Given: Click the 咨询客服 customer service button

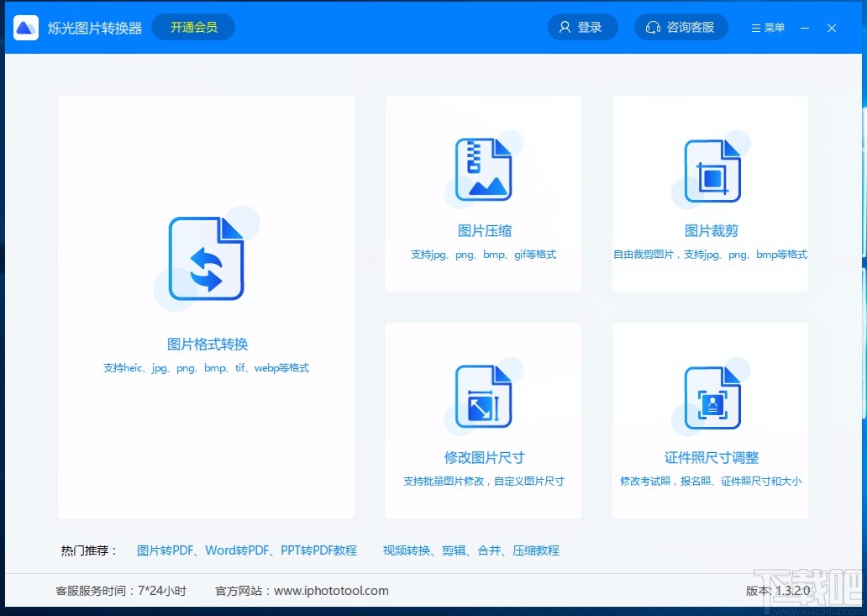Looking at the screenshot, I should (x=681, y=27).
